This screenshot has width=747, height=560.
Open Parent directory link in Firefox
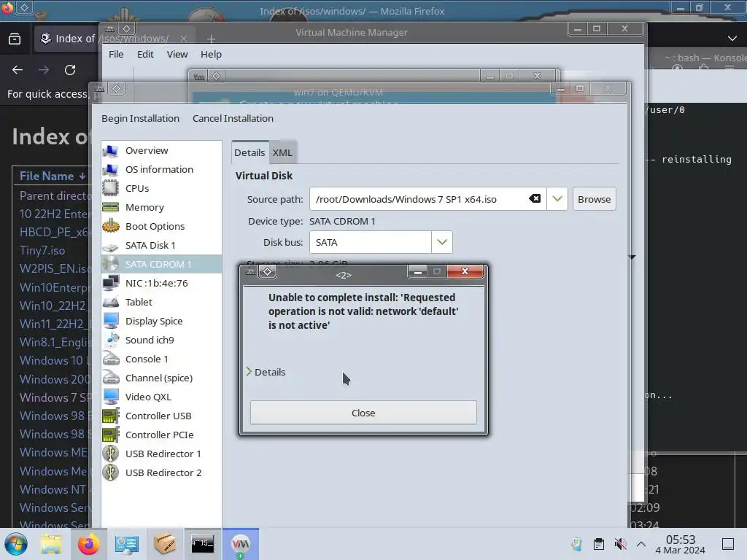tap(54, 195)
